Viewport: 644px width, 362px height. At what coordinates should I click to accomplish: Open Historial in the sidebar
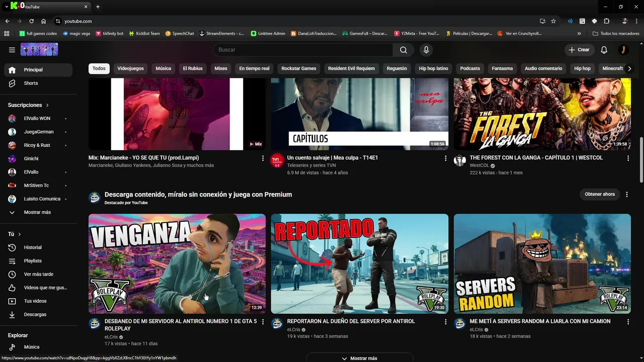pyautogui.click(x=38, y=247)
